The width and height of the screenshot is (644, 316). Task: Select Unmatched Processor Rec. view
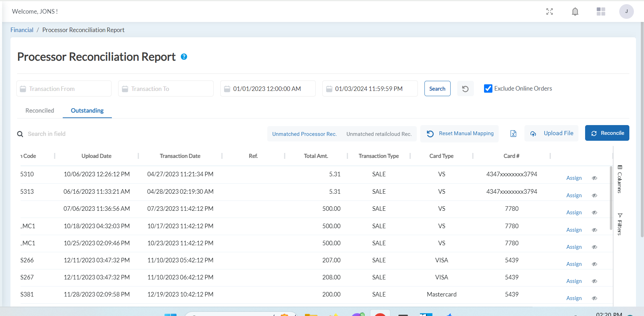(304, 134)
